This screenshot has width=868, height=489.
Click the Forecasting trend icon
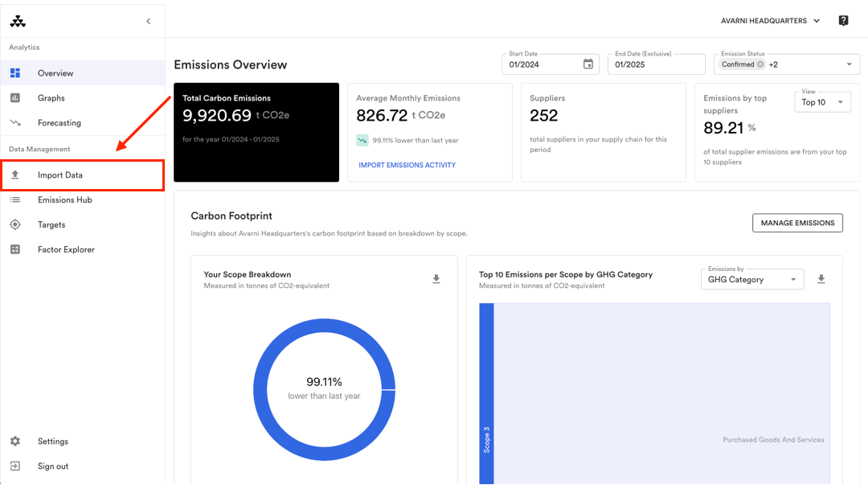coord(15,122)
